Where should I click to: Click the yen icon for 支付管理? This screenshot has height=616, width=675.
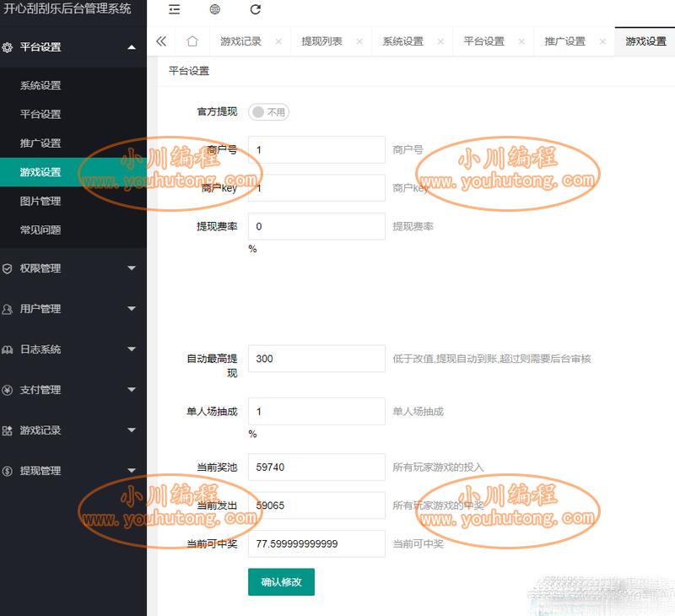(x=8, y=390)
